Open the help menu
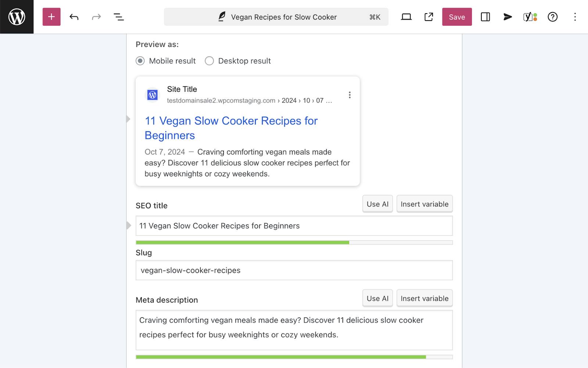Image resolution: width=588 pixels, height=368 pixels. pos(552,17)
